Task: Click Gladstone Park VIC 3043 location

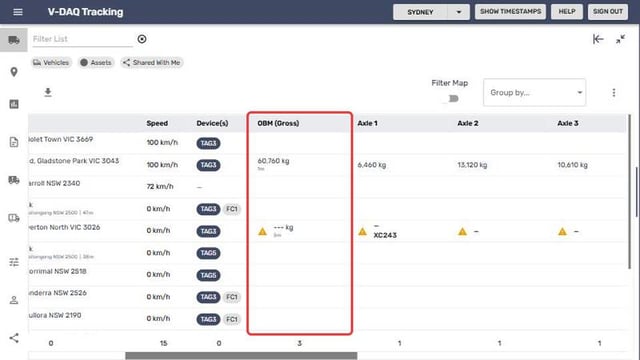Action: click(x=74, y=161)
